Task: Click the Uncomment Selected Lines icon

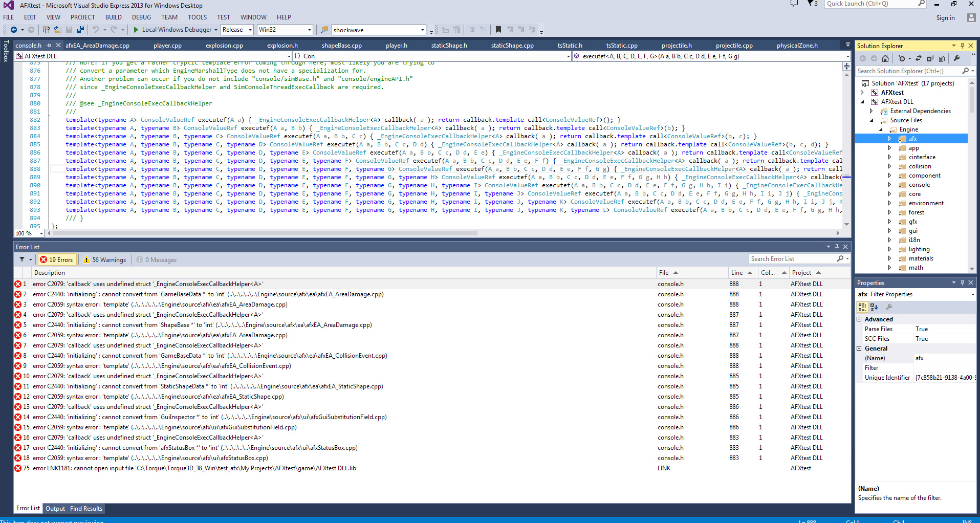Action: (x=484, y=30)
